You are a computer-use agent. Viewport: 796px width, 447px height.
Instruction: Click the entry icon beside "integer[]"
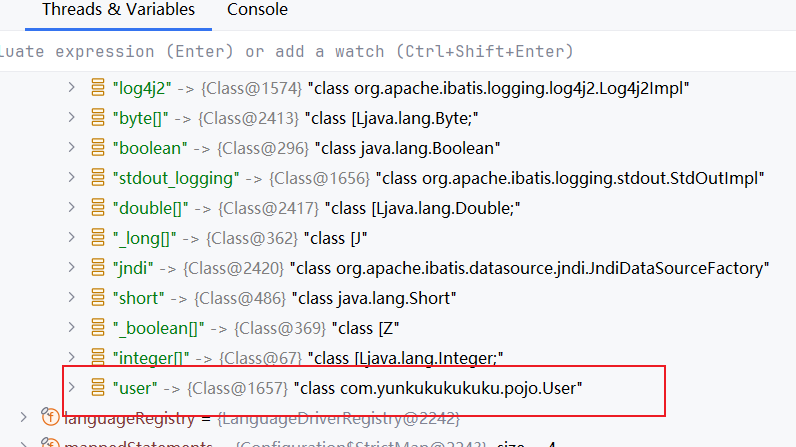[97, 357]
